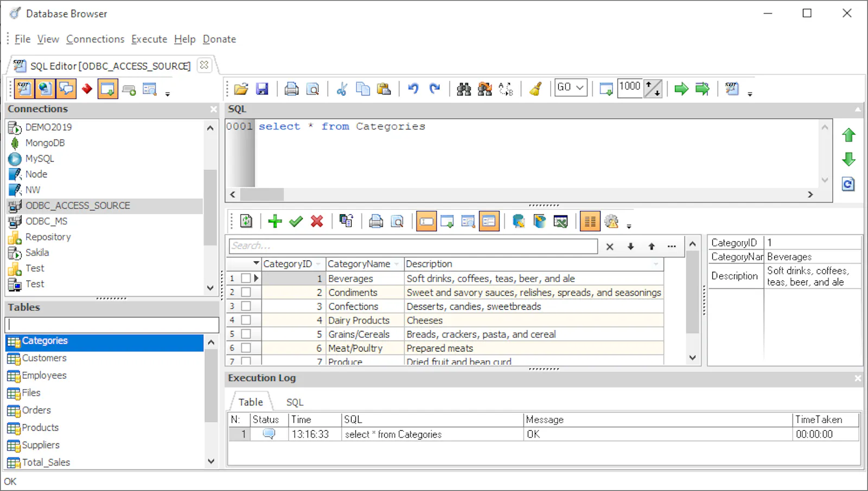Open CategoryName column filter dropdown

(x=397, y=264)
